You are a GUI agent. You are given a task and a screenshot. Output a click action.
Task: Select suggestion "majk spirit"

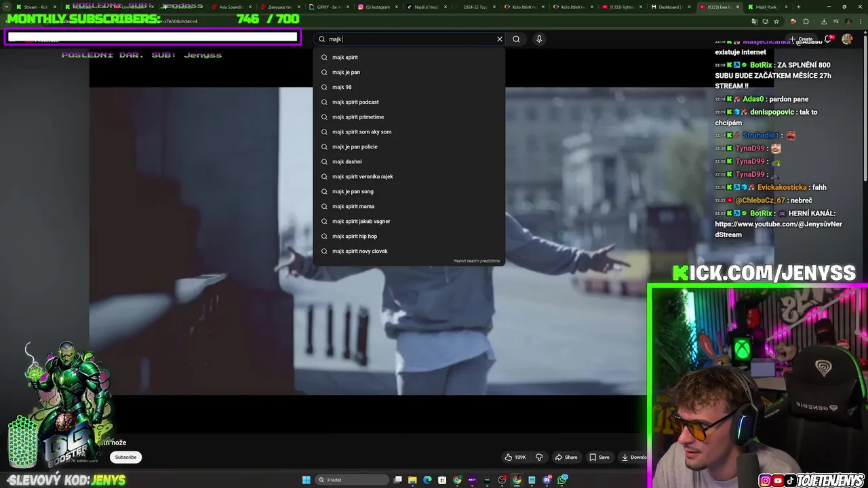tap(409, 57)
